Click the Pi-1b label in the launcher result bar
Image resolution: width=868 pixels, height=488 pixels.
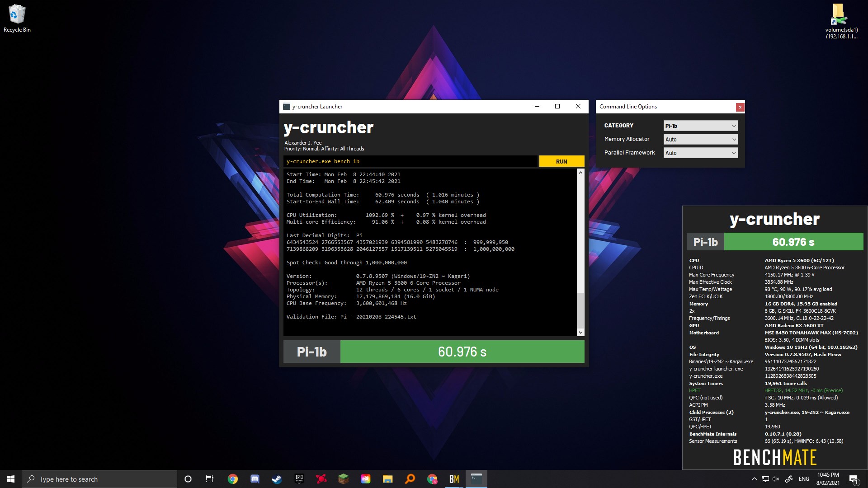coord(311,352)
